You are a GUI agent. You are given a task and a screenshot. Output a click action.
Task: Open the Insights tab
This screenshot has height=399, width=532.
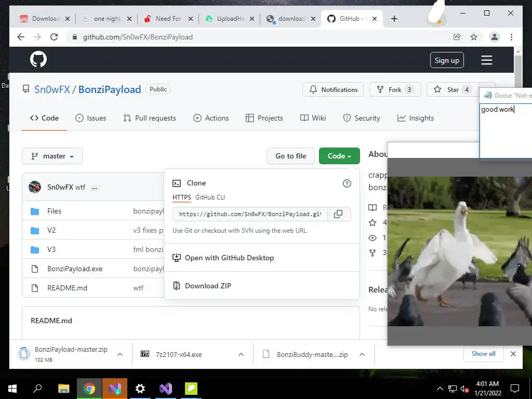(x=416, y=118)
